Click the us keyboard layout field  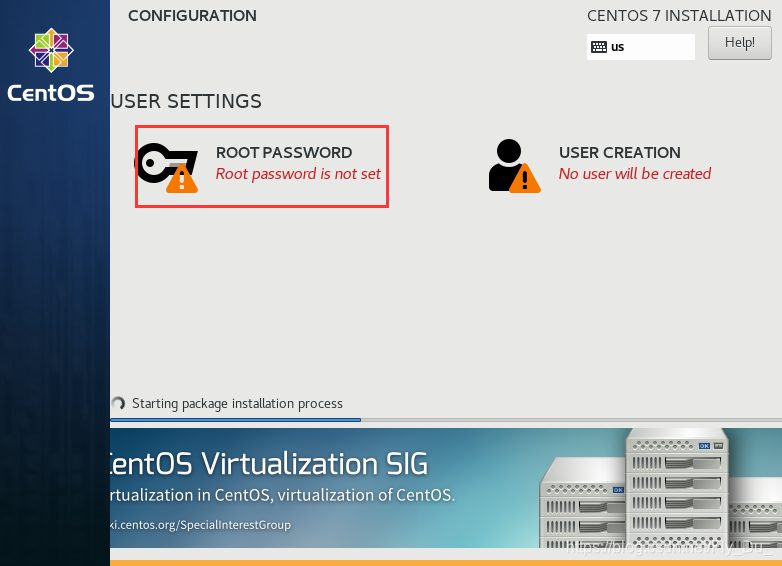click(x=640, y=47)
